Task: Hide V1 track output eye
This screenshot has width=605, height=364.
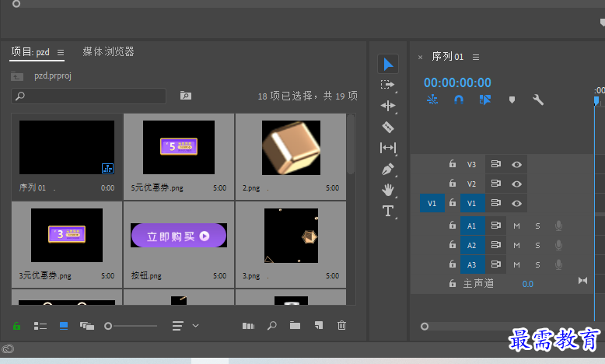Action: [x=516, y=204]
